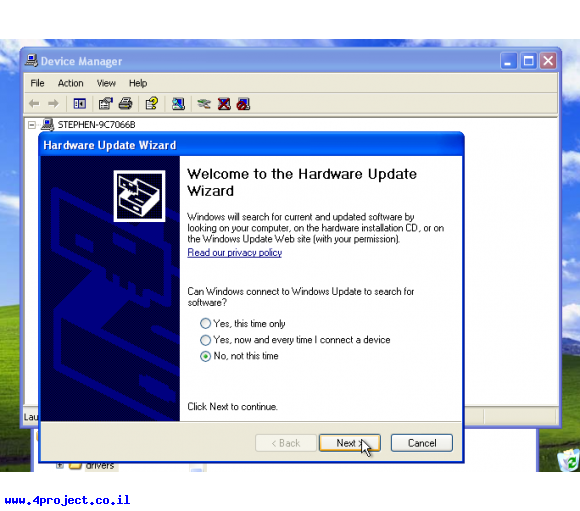Open the Recycle Bin on the desktop
The height and width of the screenshot is (511, 580).
click(569, 460)
